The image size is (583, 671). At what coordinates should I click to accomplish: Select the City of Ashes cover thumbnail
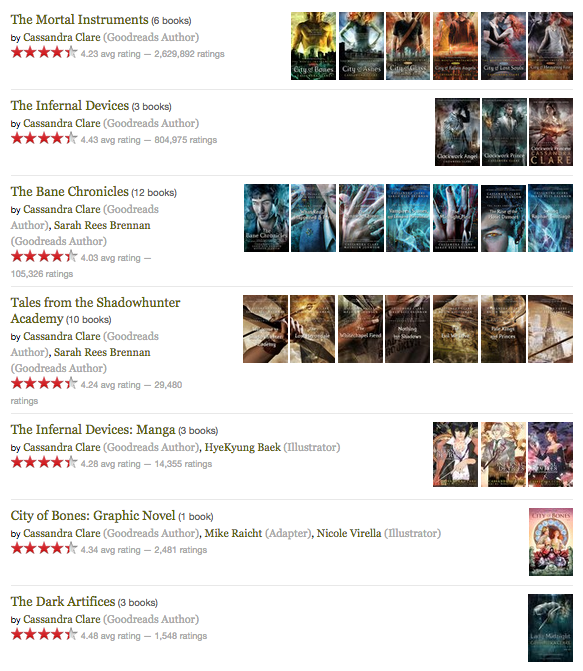click(361, 46)
